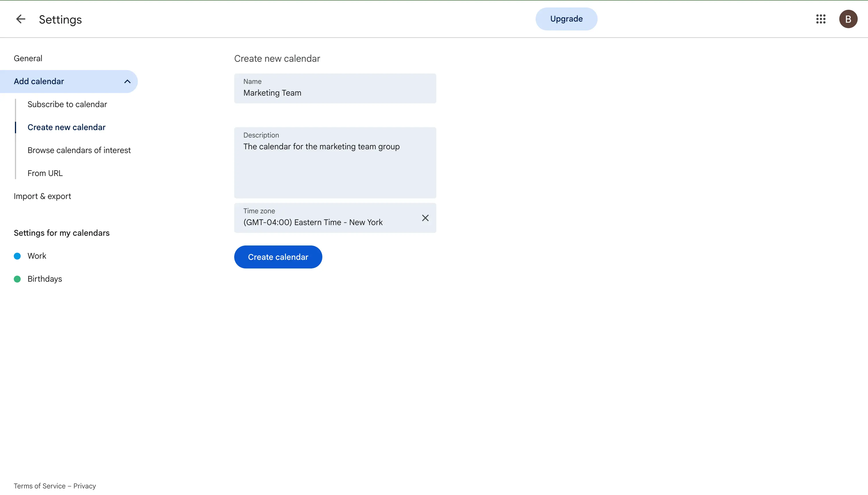Open the account avatar B
Viewport: 868px width, 495px height.
(x=848, y=19)
